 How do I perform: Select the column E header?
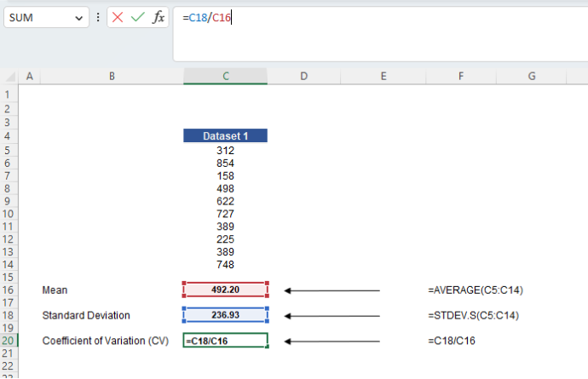(383, 77)
